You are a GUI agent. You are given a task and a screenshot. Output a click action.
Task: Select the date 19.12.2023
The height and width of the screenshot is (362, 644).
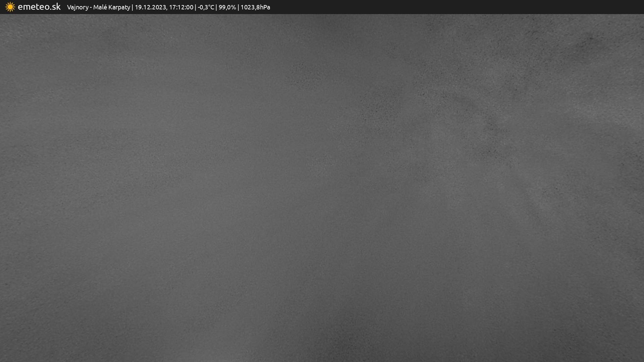pos(151,7)
